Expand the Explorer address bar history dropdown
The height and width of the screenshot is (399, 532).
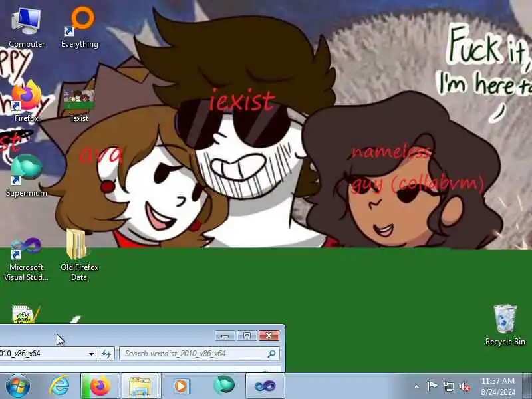pos(91,354)
